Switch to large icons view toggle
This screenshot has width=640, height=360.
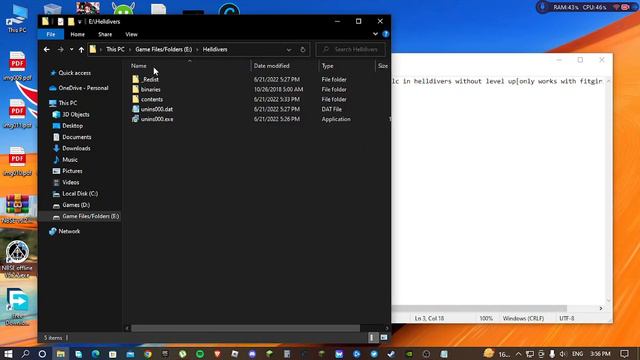(384, 338)
